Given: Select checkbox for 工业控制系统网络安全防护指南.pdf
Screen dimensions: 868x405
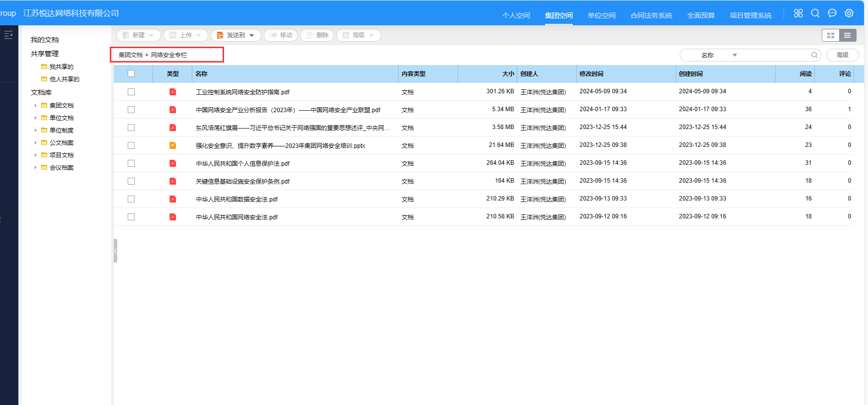Looking at the screenshot, I should 131,92.
